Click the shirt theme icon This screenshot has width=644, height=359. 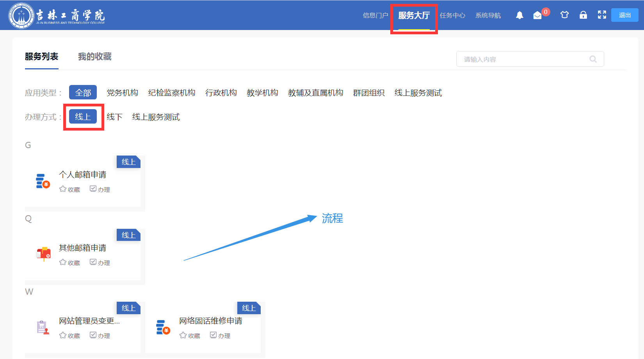click(x=564, y=15)
